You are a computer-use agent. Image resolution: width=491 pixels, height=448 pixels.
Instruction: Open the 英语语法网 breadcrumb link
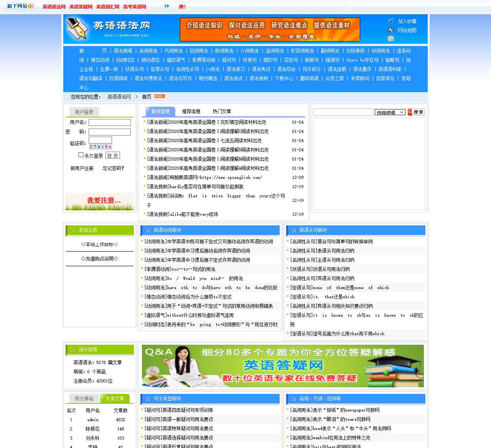(x=119, y=97)
